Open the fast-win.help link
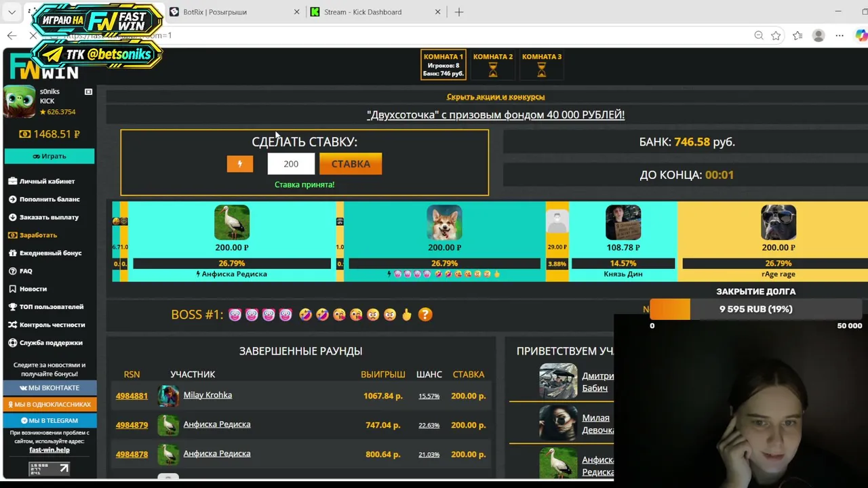This screenshot has height=488, width=868. [x=50, y=450]
